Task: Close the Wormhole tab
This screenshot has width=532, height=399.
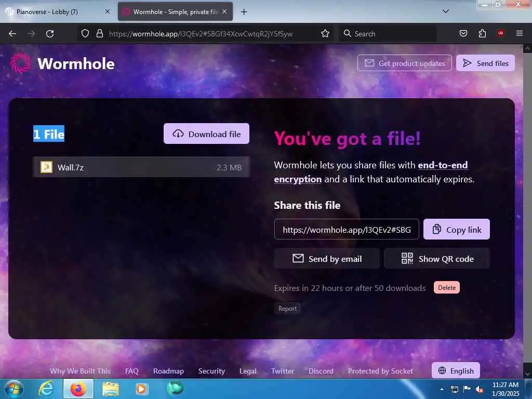Action: click(224, 11)
